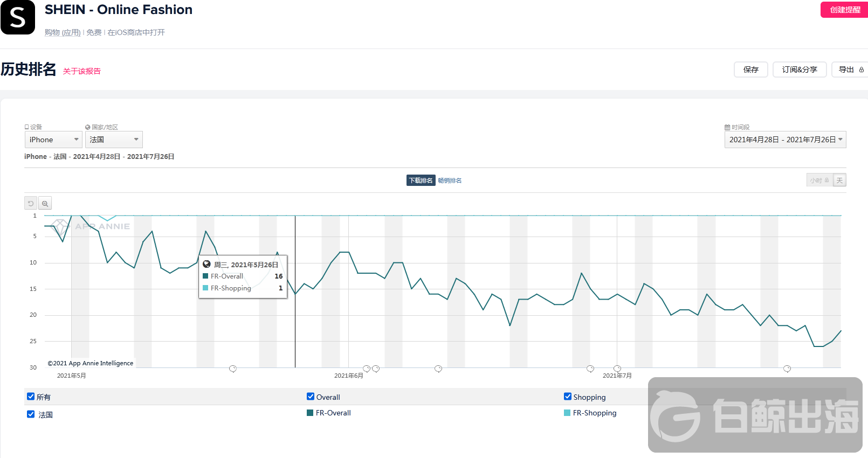Open the 法国 country dropdown
This screenshot has width=868, height=458.
(x=114, y=140)
